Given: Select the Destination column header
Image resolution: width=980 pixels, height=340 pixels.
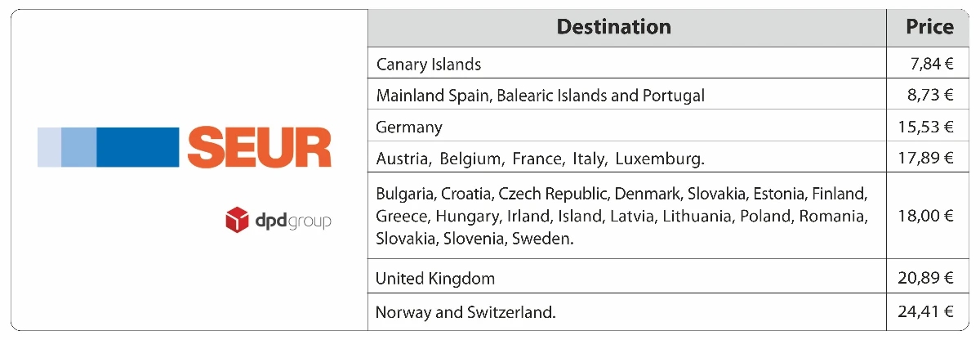Looking at the screenshot, I should click(627, 27).
